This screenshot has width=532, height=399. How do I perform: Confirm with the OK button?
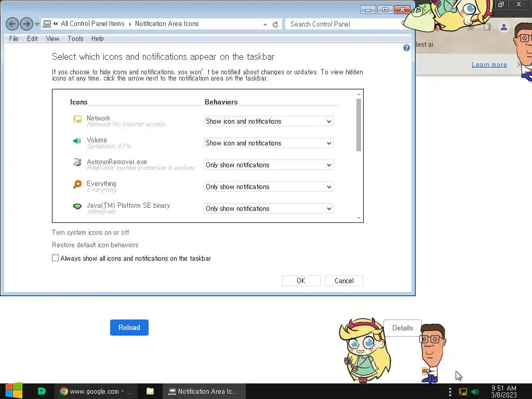(301, 281)
